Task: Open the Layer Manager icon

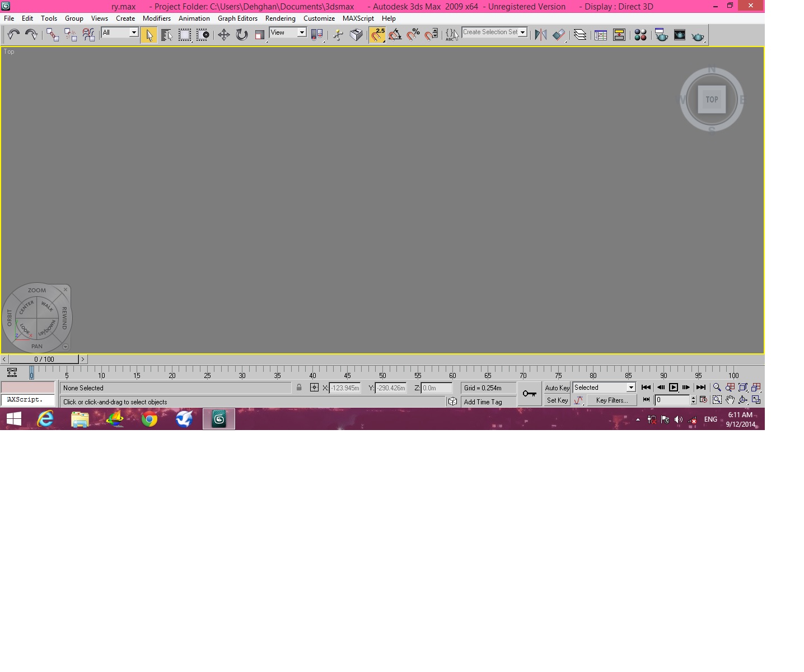Action: pos(580,35)
